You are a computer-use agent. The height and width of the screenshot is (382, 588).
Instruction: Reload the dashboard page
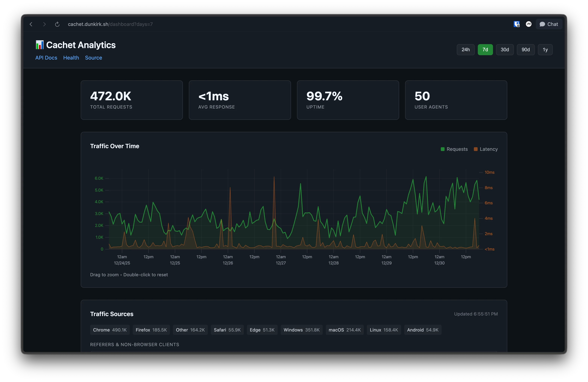point(58,24)
